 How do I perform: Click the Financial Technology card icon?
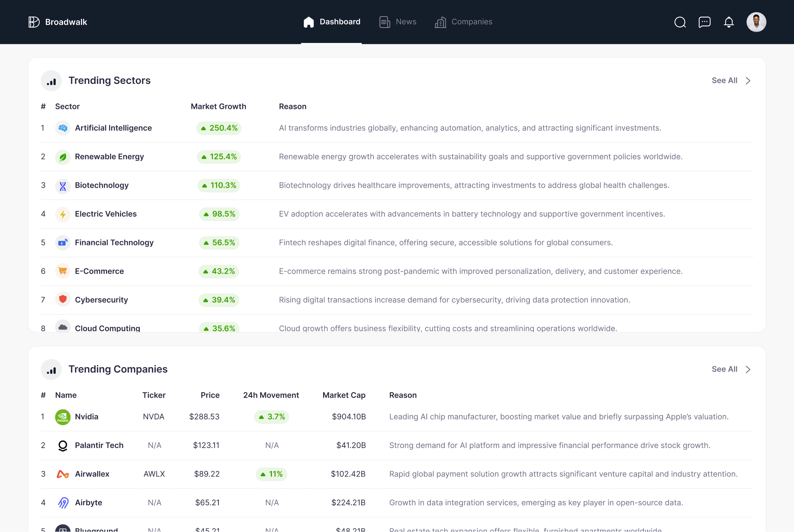[63, 243]
